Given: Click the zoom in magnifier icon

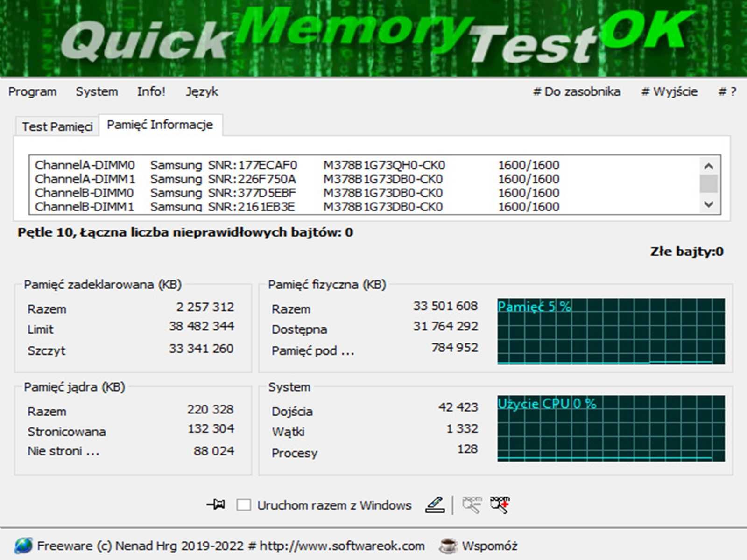Looking at the screenshot, I should (x=500, y=504).
